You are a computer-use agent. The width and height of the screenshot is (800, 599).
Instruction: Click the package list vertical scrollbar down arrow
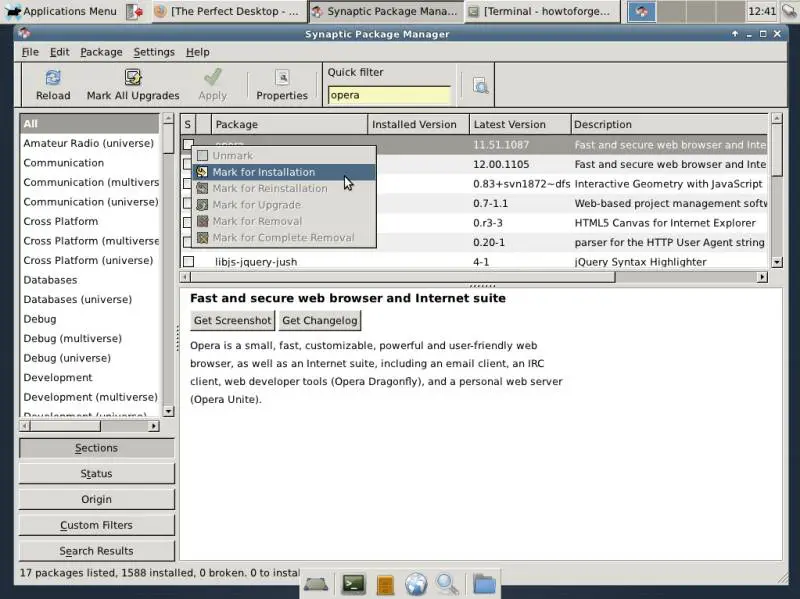pyautogui.click(x=777, y=262)
